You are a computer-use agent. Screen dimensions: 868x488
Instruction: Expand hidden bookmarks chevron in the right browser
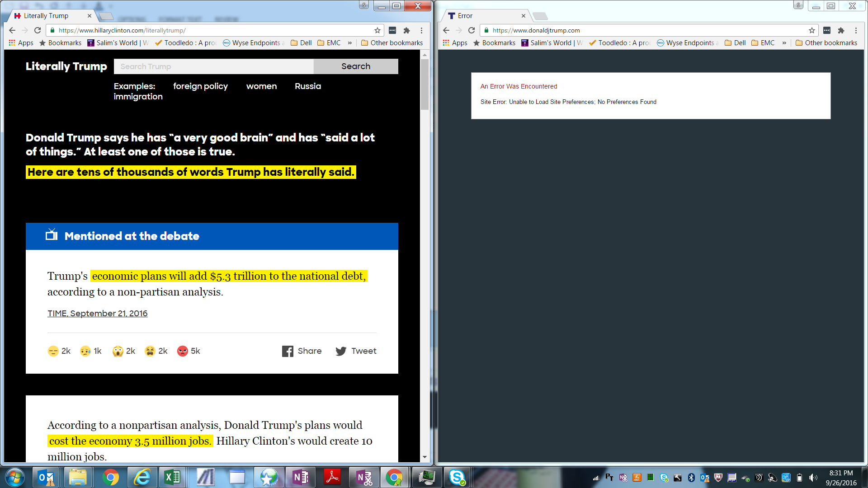click(x=784, y=43)
